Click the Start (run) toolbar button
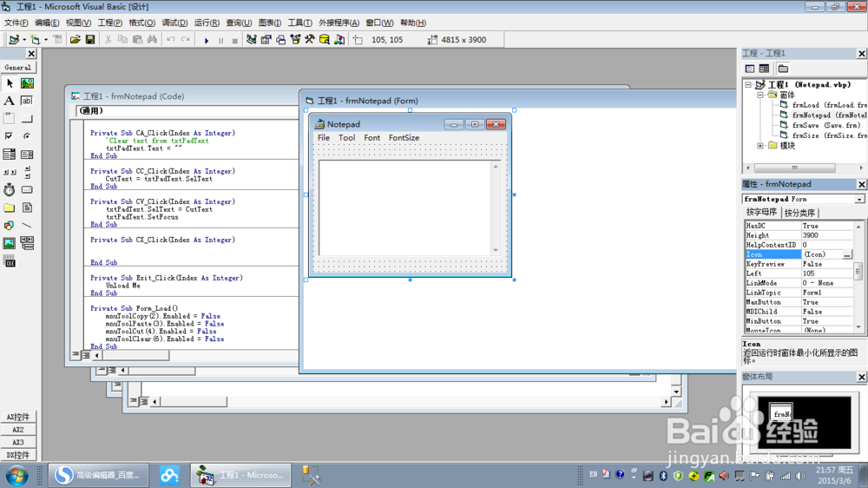This screenshot has height=488, width=868. coord(207,40)
